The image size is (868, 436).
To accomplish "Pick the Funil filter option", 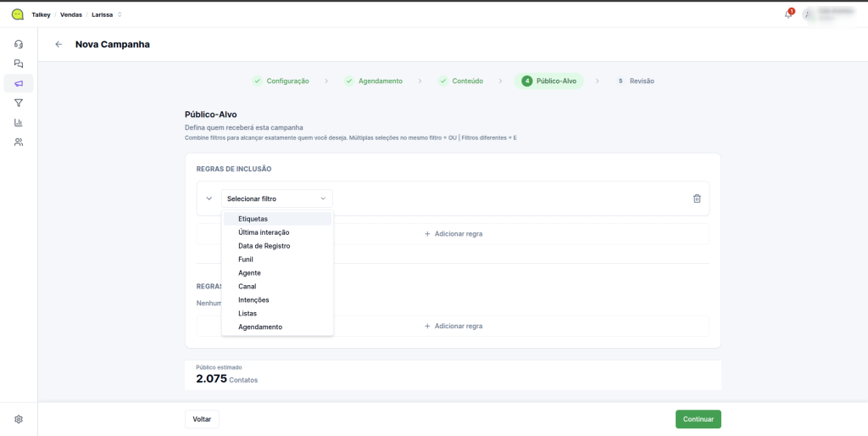I will tap(246, 260).
